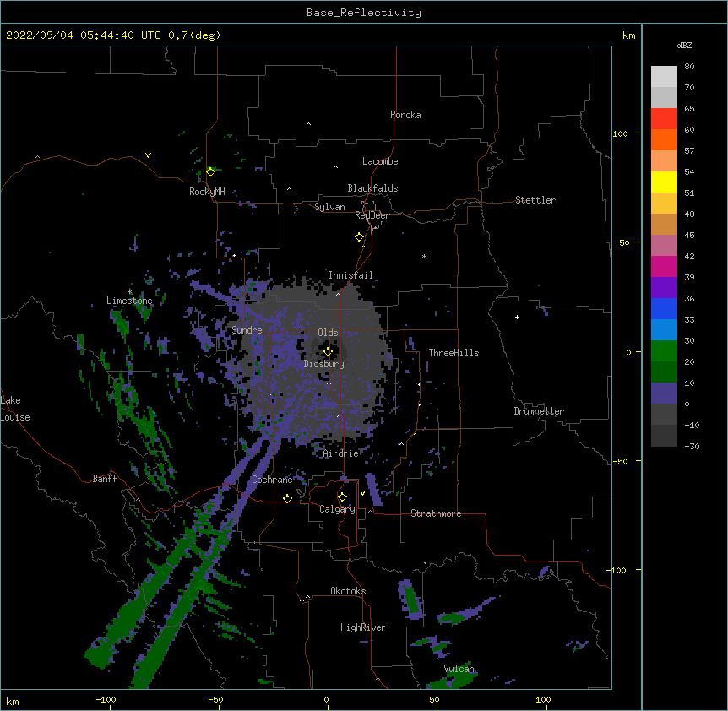Viewport: 728px width, 711px height.
Task: Select the slate-purple 0-10 dBZ legend swatch
Action: [664, 393]
